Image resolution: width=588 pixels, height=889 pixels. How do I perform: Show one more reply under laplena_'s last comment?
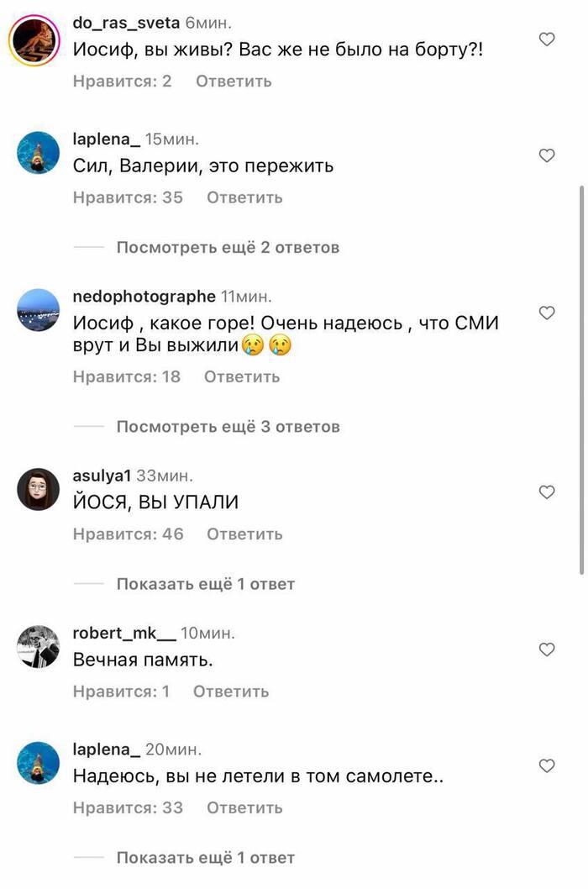[206, 858]
